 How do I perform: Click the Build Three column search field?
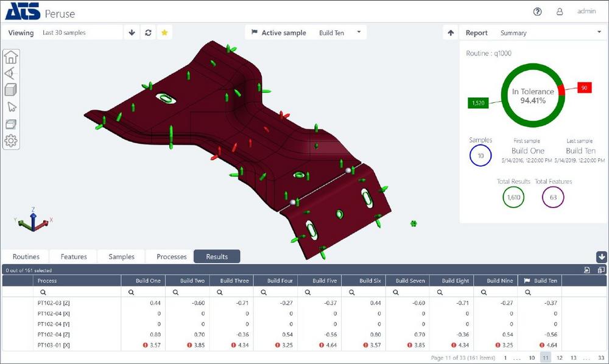point(231,292)
